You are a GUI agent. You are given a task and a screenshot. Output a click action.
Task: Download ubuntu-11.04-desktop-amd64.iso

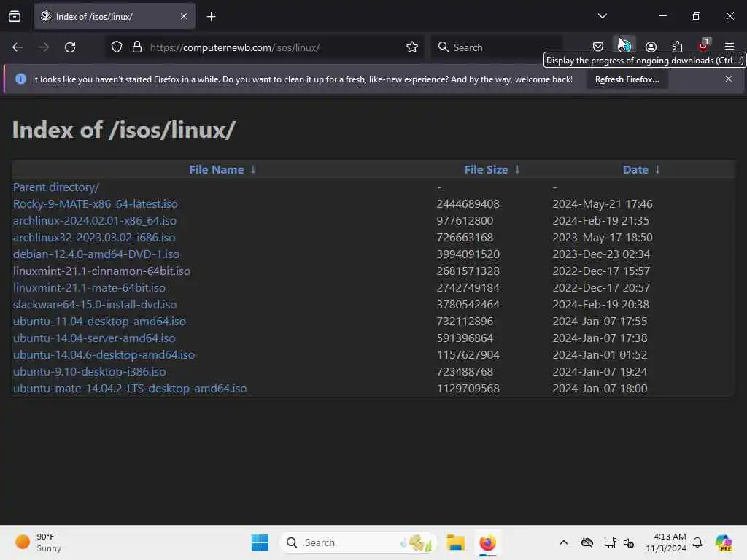tap(99, 322)
